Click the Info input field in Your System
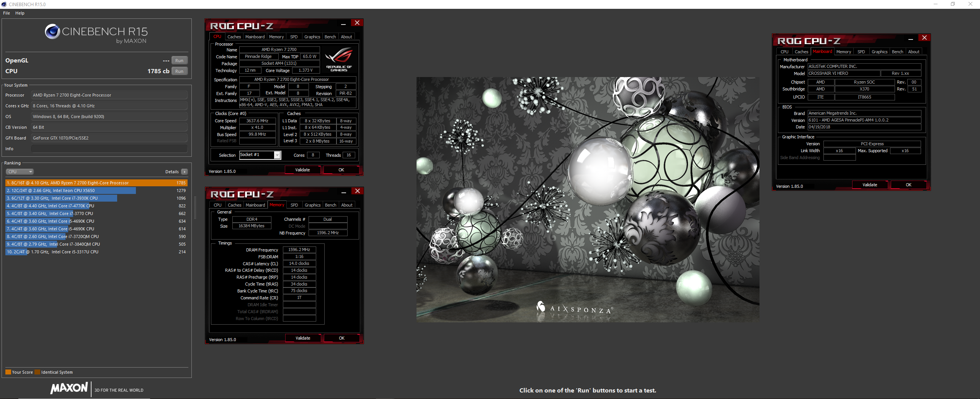The height and width of the screenshot is (399, 980). pos(109,149)
